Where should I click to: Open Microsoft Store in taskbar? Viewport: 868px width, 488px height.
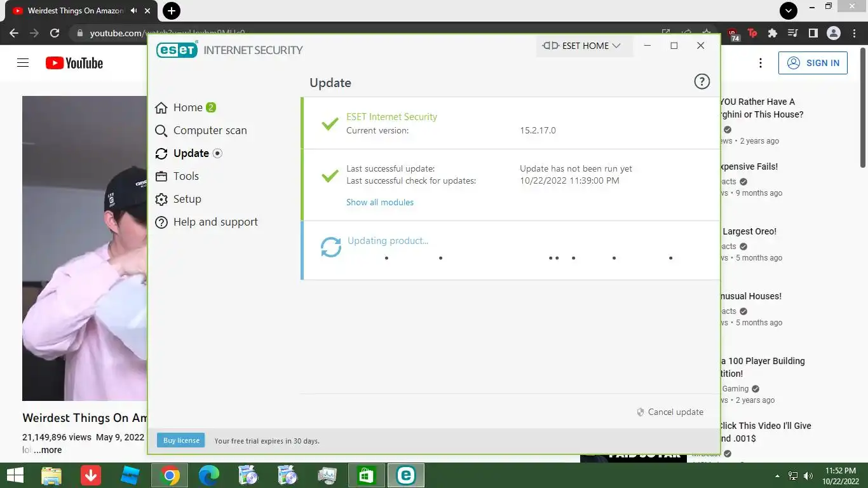pyautogui.click(x=367, y=475)
